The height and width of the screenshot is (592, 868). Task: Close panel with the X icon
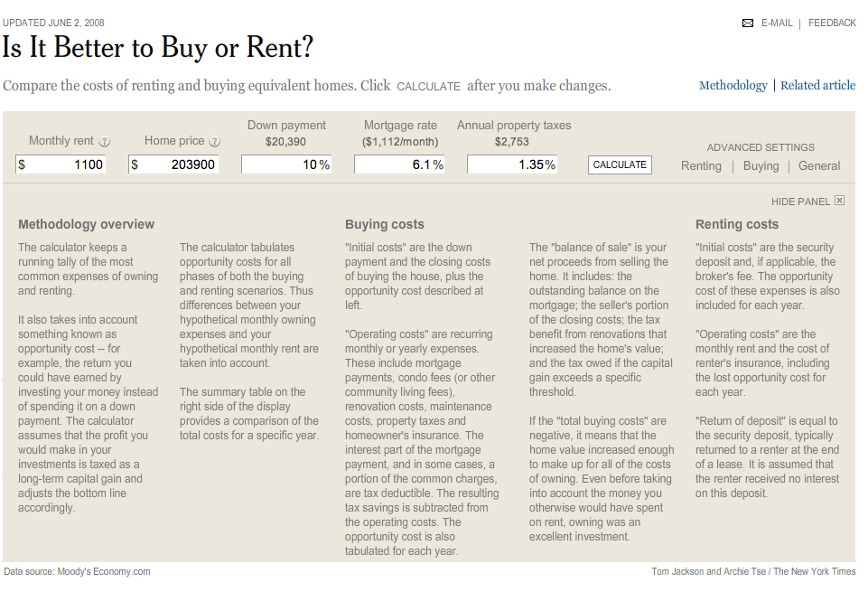pos(839,201)
